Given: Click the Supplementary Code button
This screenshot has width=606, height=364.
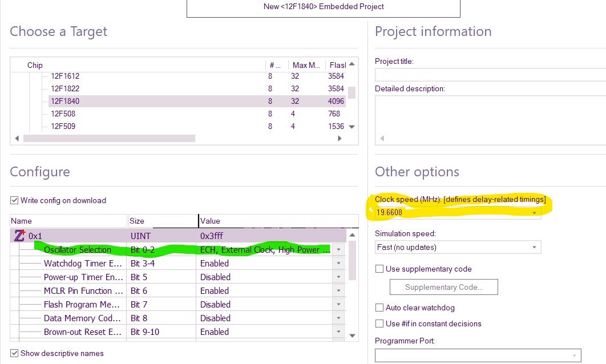Looking at the screenshot, I should click(443, 287).
